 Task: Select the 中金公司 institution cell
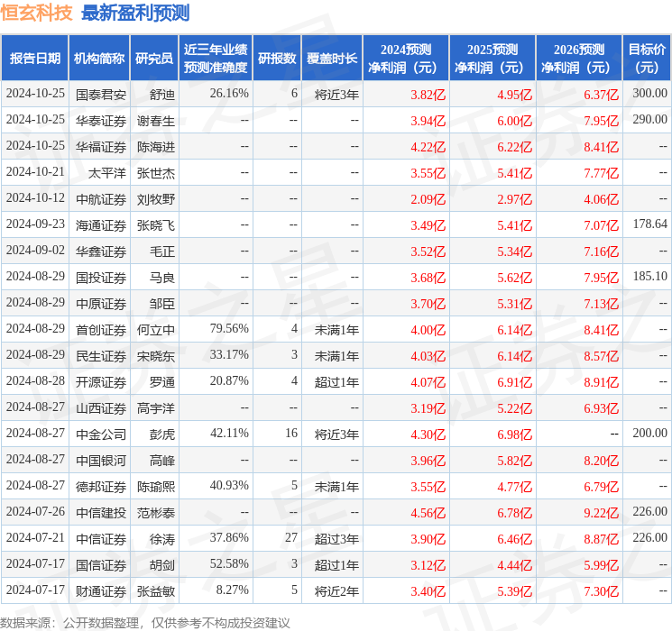coord(101,434)
